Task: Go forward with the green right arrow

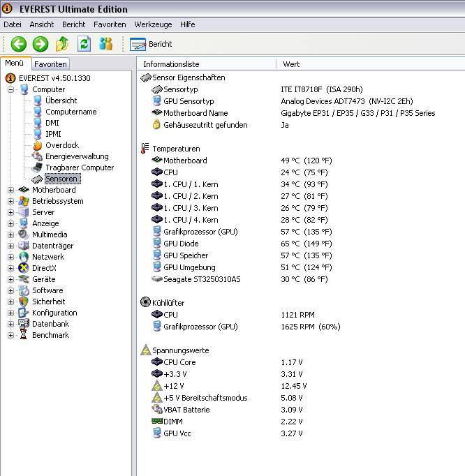Action: (x=40, y=45)
